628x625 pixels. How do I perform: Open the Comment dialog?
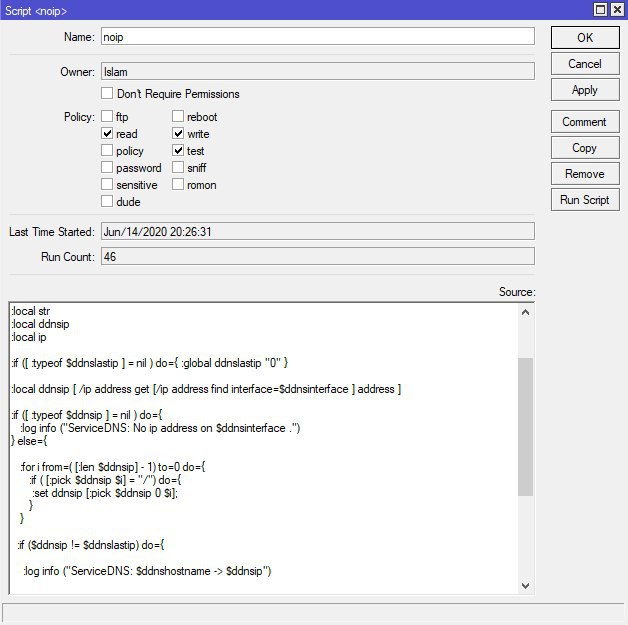tap(585, 122)
